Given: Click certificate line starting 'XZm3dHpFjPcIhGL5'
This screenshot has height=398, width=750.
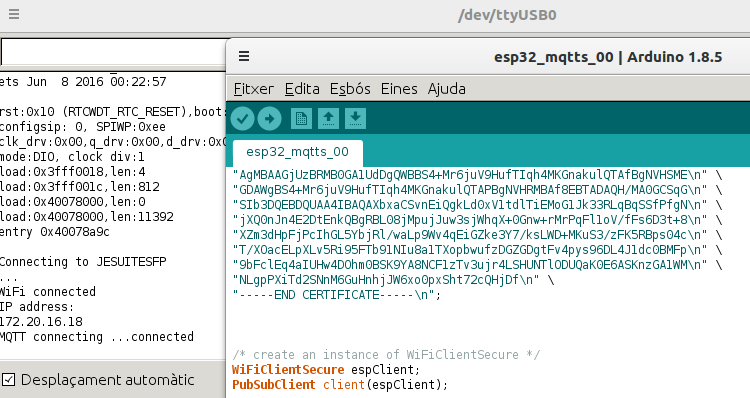Looking at the screenshot, I should [x=477, y=235].
